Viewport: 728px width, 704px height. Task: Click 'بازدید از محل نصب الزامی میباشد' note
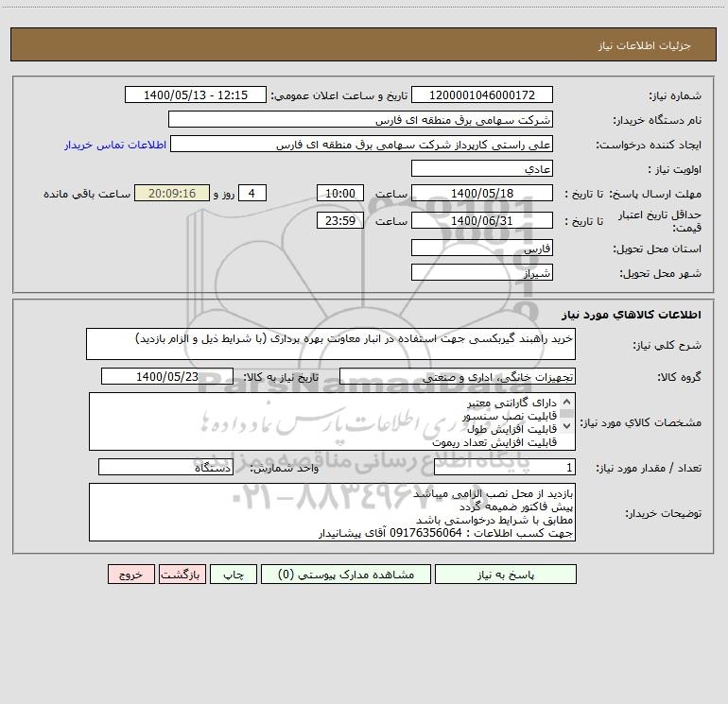494,493
